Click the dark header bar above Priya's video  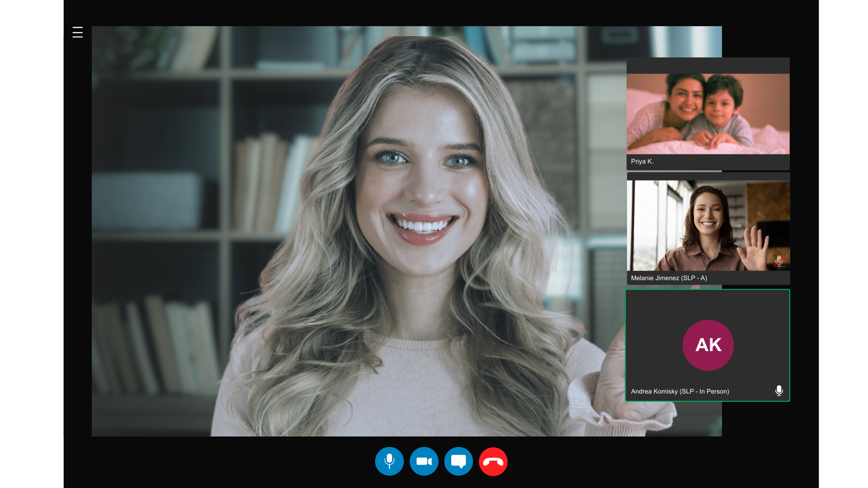[708, 66]
